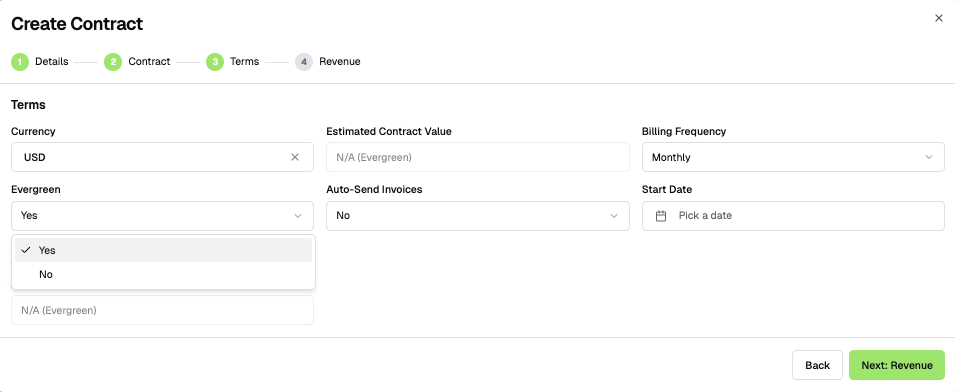Click the calendar icon in Start Date
This screenshot has height=392, width=955.
point(661,216)
